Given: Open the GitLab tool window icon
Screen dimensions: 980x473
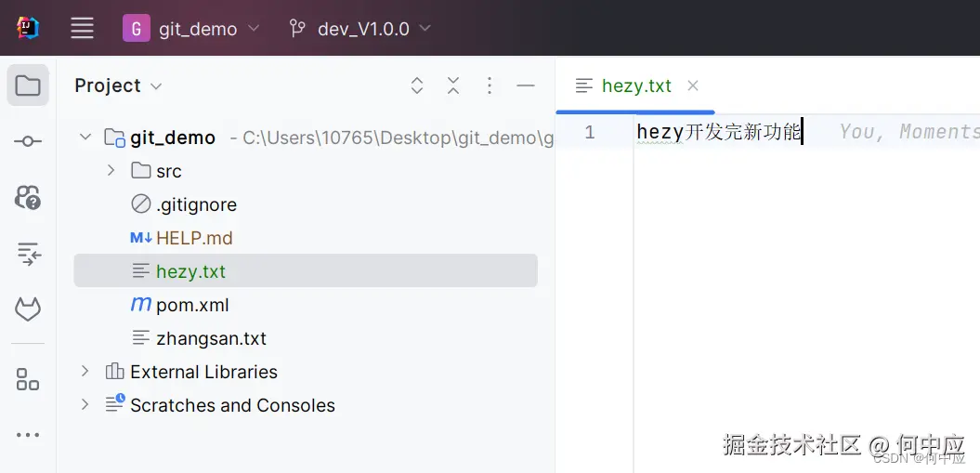Looking at the screenshot, I should (x=28, y=309).
